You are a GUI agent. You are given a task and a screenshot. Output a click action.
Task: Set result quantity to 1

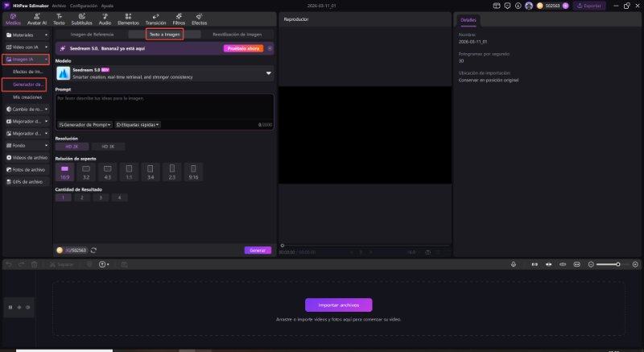pyautogui.click(x=64, y=198)
